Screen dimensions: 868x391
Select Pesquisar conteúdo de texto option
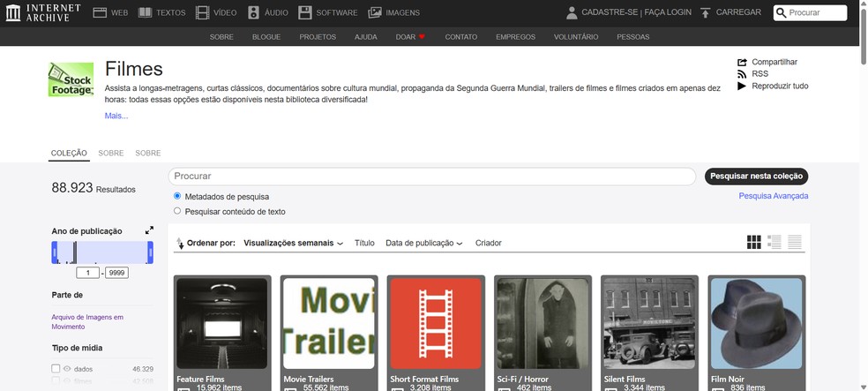coord(177,211)
